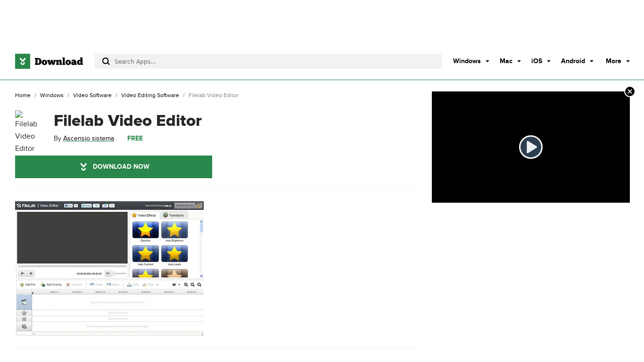Open the Video Software breadcrumb
644x362 pixels.
92,95
